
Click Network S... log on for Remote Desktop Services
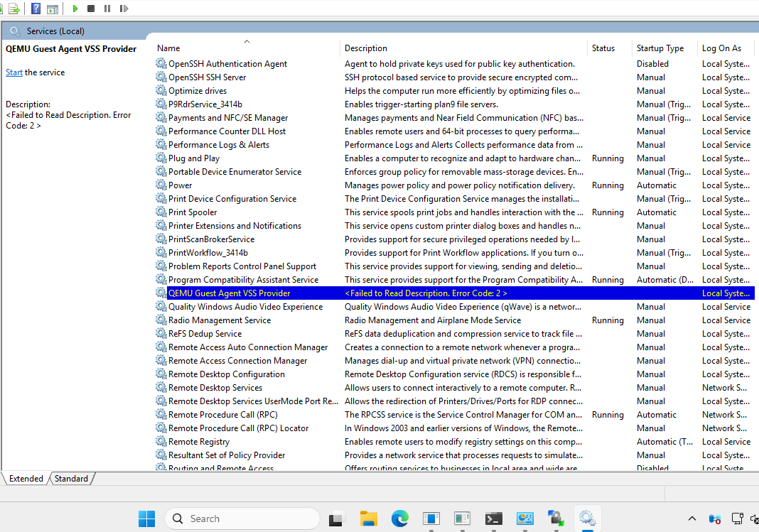tap(724, 387)
